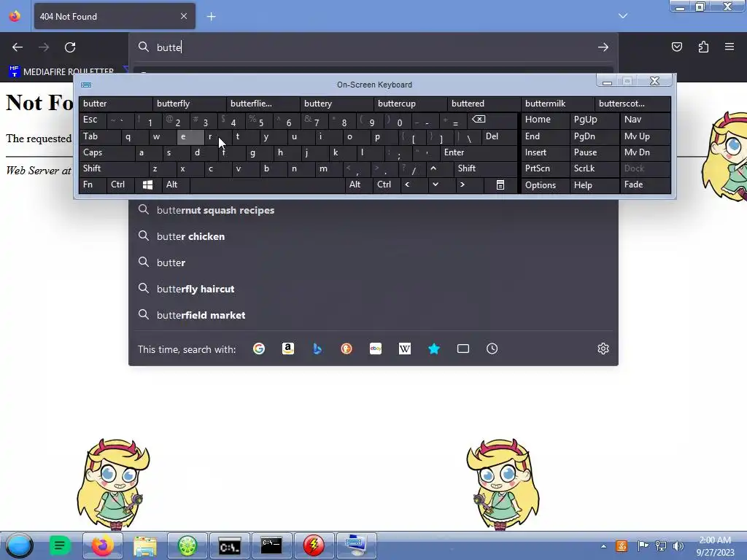The image size is (747, 560).
Task: Search with eBay icon
Action: pos(376,349)
